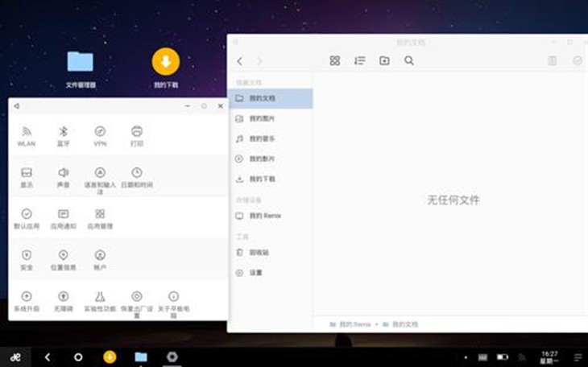The width and height of the screenshot is (588, 367).
Task: Open Date and time (日期和时间) settings
Action: point(137,177)
